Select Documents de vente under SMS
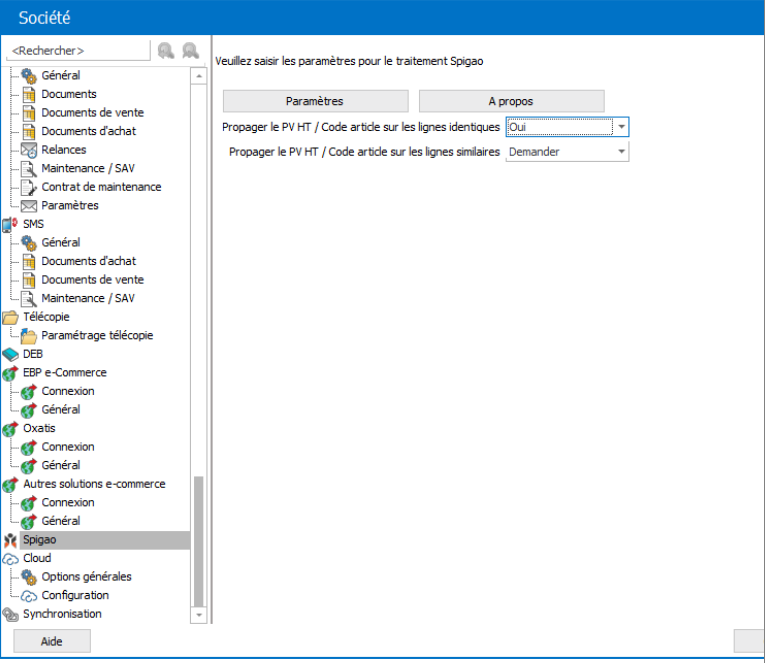The image size is (765, 663). [x=92, y=280]
